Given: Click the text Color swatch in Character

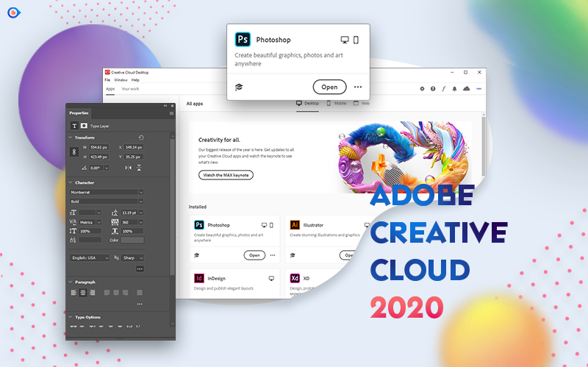Looking at the screenshot, I should pyautogui.click(x=132, y=240).
